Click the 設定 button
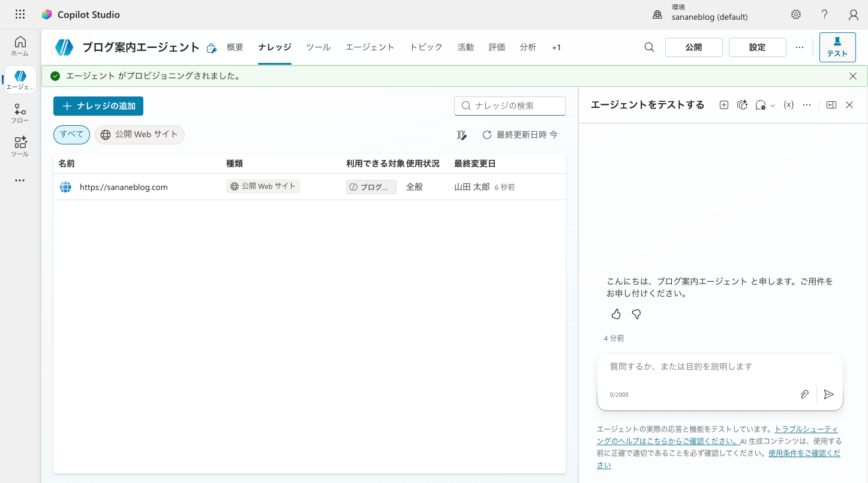The width and height of the screenshot is (868, 483). (x=758, y=47)
